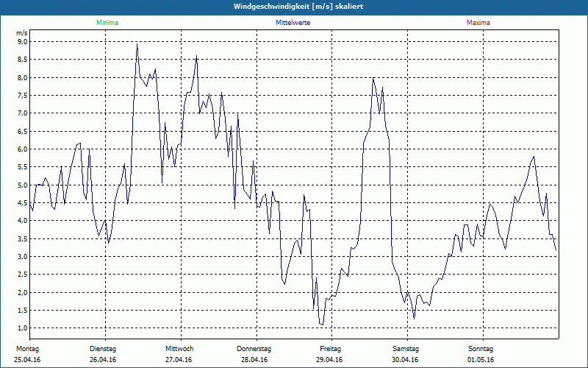The height and width of the screenshot is (368, 588).
Task: Click the 1,0 y-axis value
Action: click(23, 328)
